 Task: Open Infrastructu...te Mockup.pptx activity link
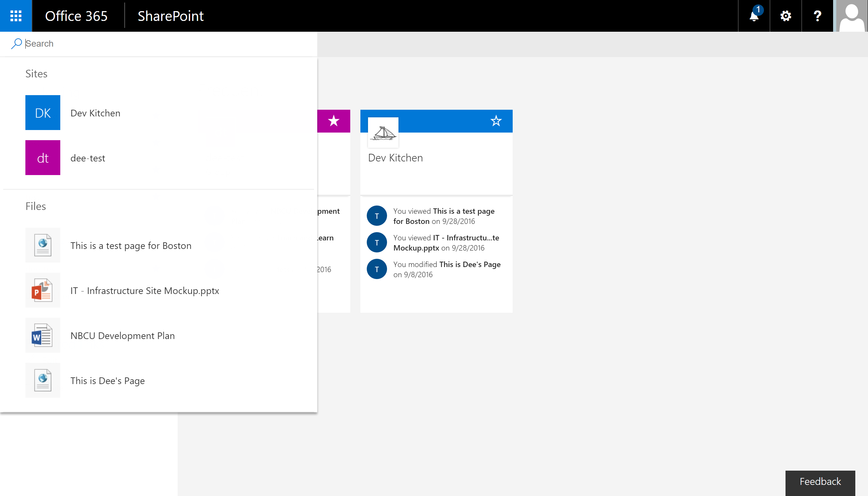(x=446, y=243)
